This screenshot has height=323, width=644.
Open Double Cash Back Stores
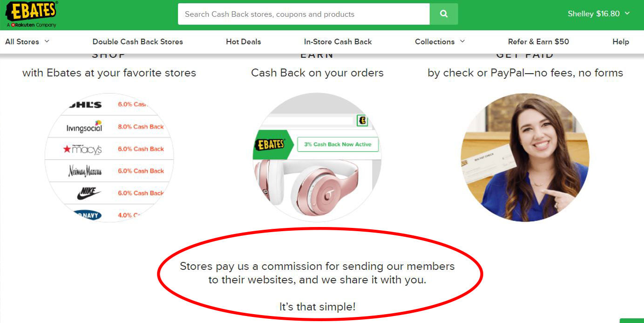click(x=138, y=41)
